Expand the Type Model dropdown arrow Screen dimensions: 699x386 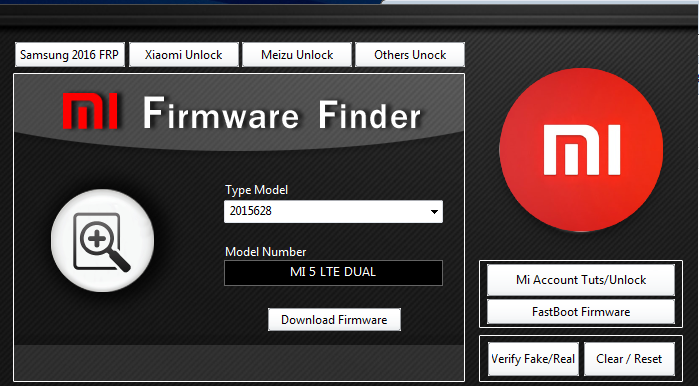pos(434,212)
